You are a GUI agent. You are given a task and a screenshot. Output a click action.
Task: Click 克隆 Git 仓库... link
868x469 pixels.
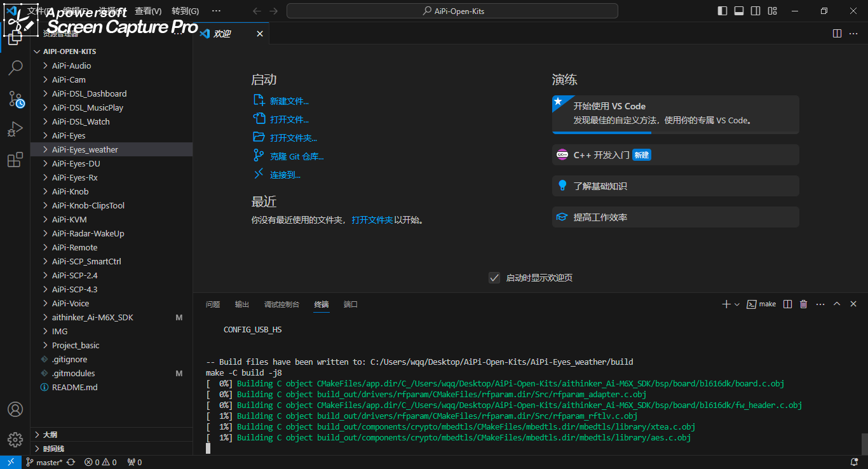(297, 156)
